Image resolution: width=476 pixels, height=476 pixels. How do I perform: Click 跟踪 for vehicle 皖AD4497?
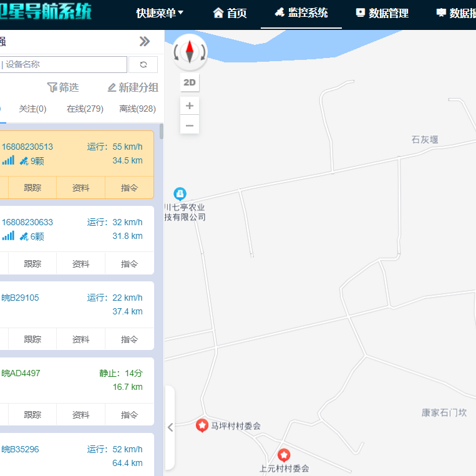click(x=32, y=415)
